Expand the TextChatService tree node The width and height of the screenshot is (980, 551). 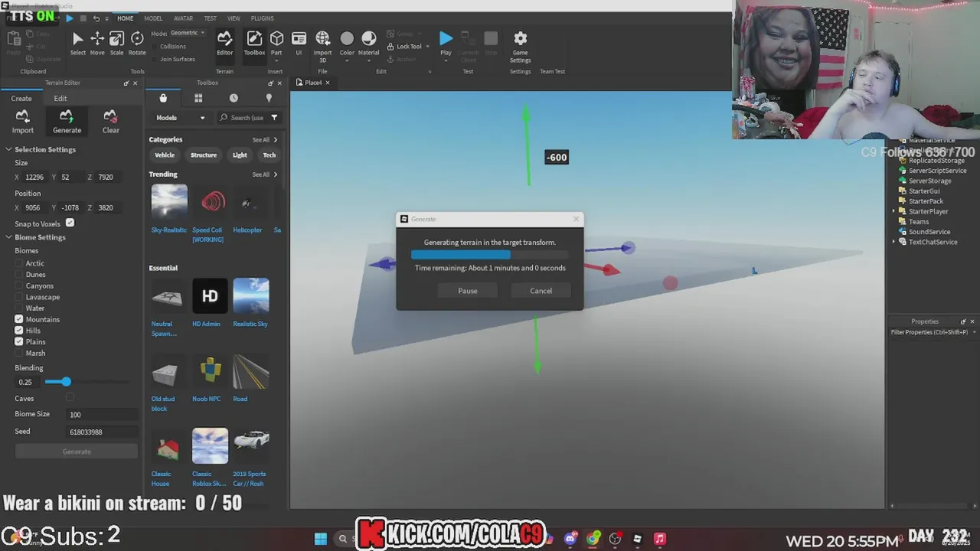[893, 242]
